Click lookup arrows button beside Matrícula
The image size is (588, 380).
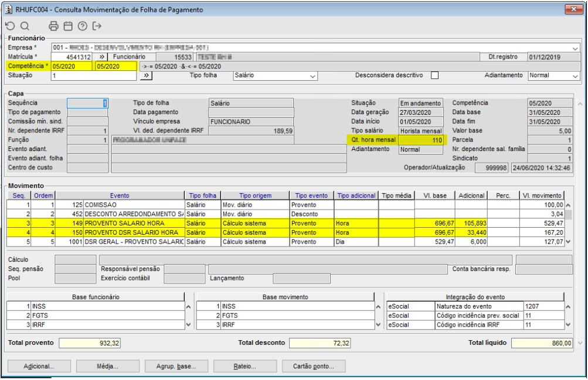[101, 57]
